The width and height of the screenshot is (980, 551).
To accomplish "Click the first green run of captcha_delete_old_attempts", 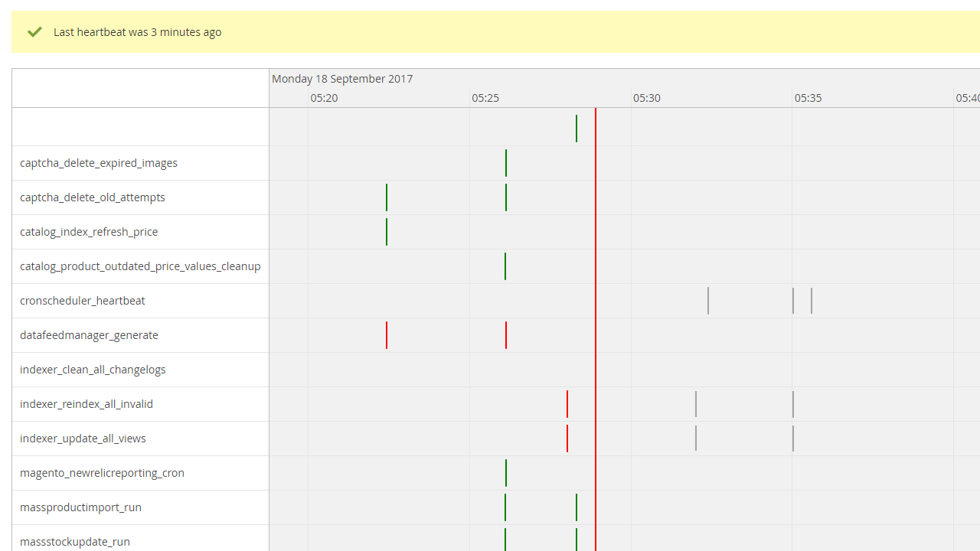I will tap(387, 197).
